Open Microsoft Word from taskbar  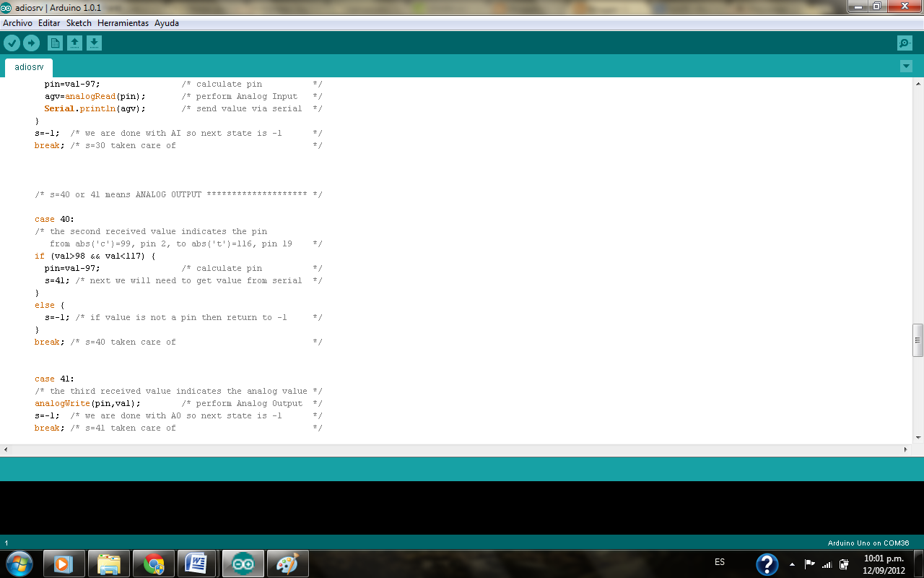pyautogui.click(x=198, y=564)
